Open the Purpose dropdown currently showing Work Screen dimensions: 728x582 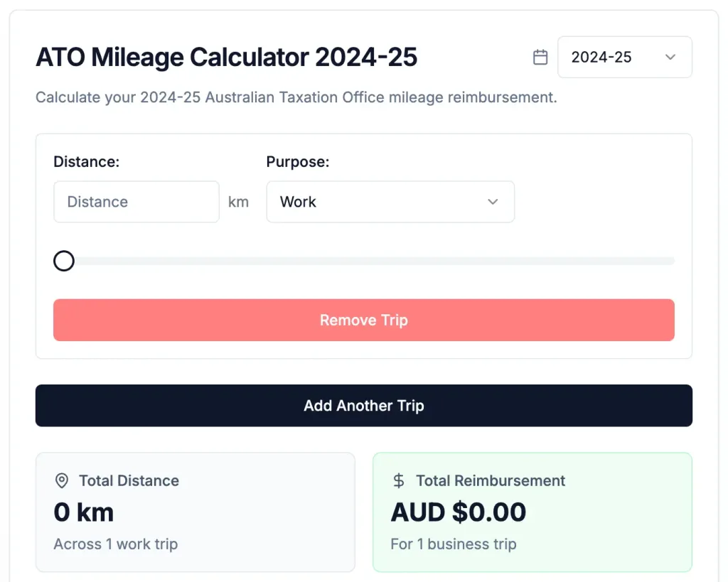coord(390,202)
